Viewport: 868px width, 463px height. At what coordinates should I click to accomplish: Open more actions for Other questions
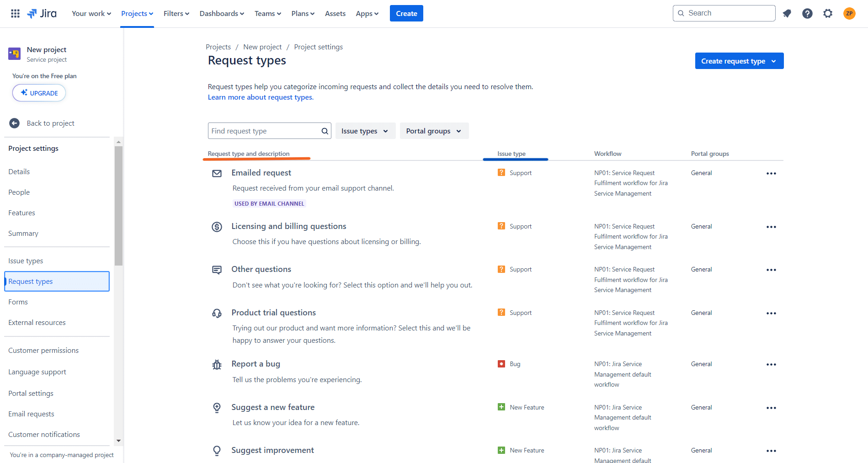(771, 270)
